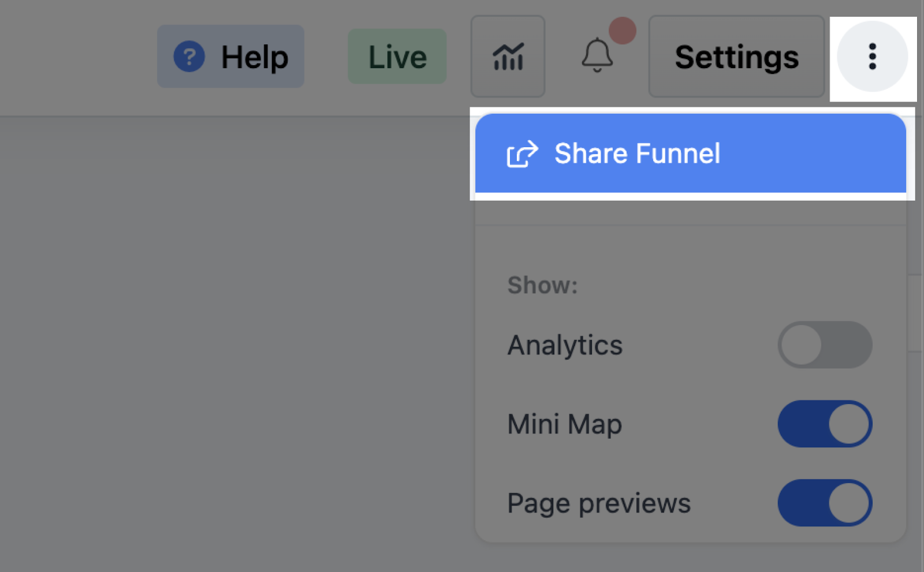
Task: Click the Analytics label in Show list
Action: (x=565, y=346)
